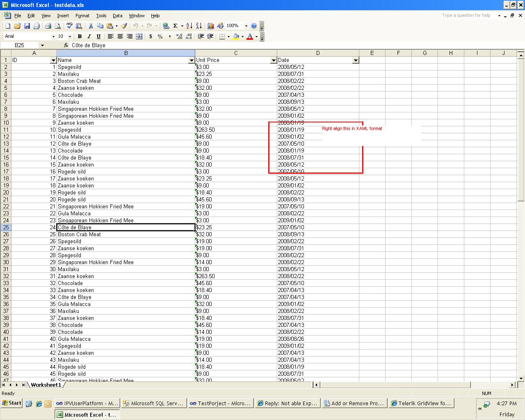
Task: Open Microsoft Excel Help question mark icon
Action: coord(254,26)
